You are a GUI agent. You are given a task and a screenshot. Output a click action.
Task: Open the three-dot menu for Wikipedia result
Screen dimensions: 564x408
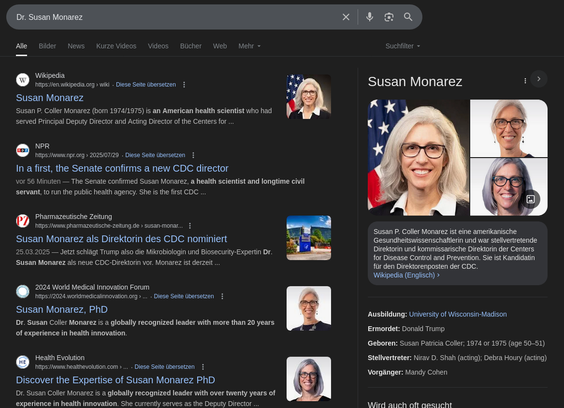pos(184,85)
